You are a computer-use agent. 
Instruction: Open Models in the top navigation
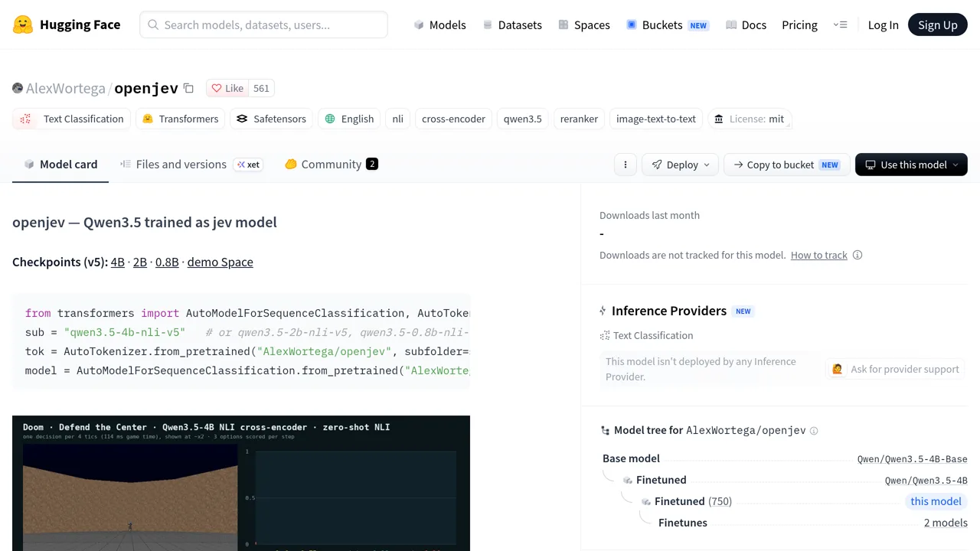click(x=439, y=24)
